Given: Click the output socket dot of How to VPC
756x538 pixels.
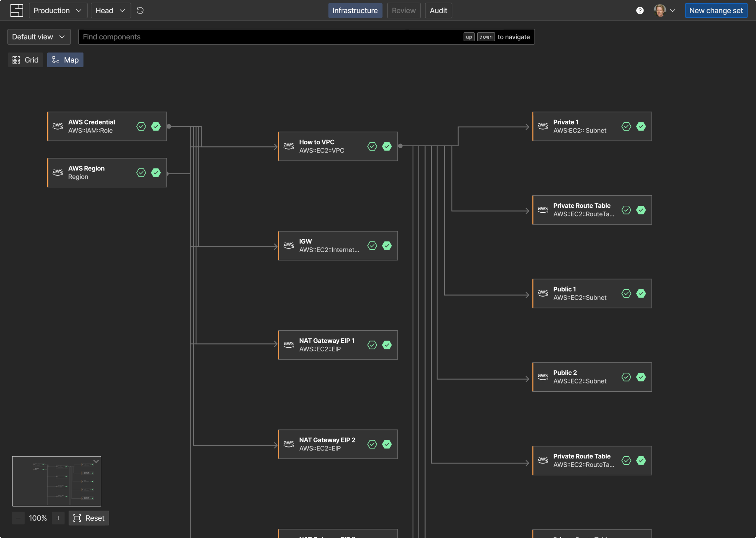Looking at the screenshot, I should pos(400,146).
